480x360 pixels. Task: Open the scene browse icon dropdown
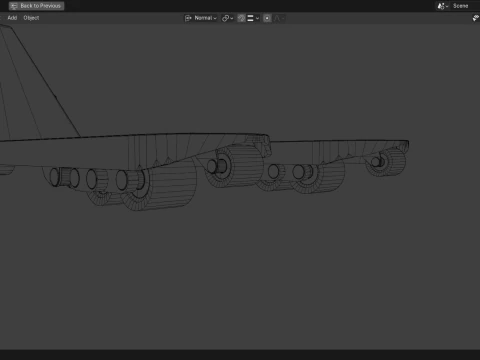443,6
